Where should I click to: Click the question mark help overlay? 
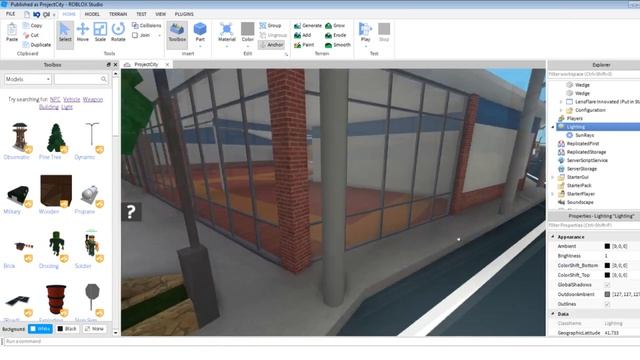point(131,212)
